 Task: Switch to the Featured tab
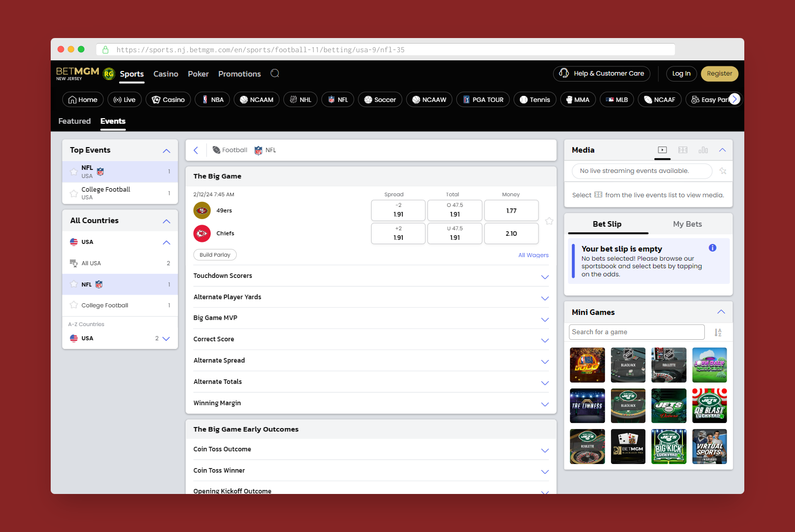point(75,121)
